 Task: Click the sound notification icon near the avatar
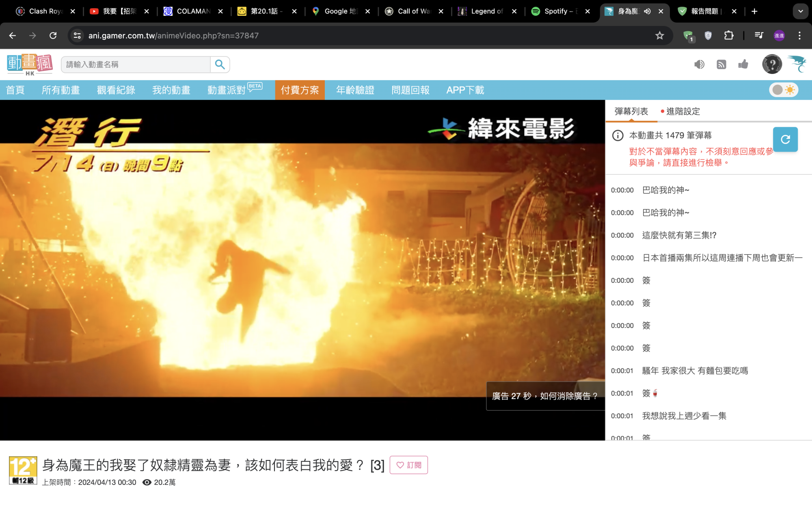pos(700,64)
